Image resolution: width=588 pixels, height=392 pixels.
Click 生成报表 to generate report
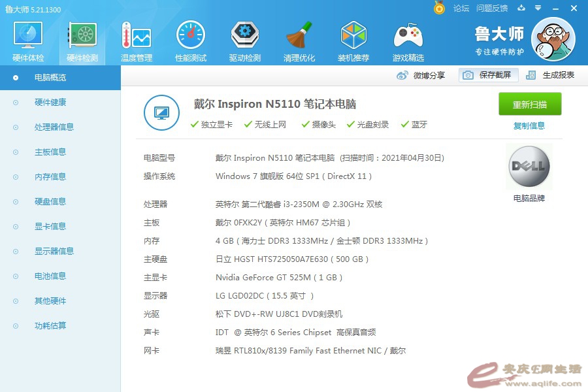[551, 75]
